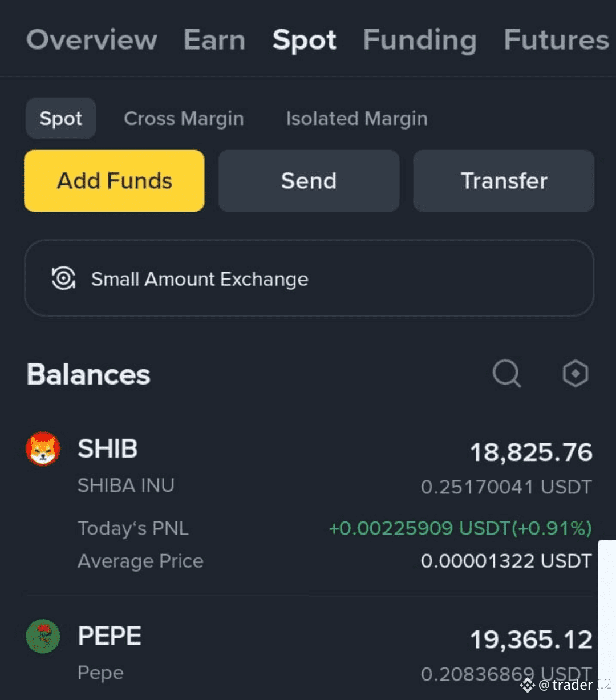Tap the Small Amount Exchange swap icon
The image size is (616, 700).
pyautogui.click(x=63, y=278)
